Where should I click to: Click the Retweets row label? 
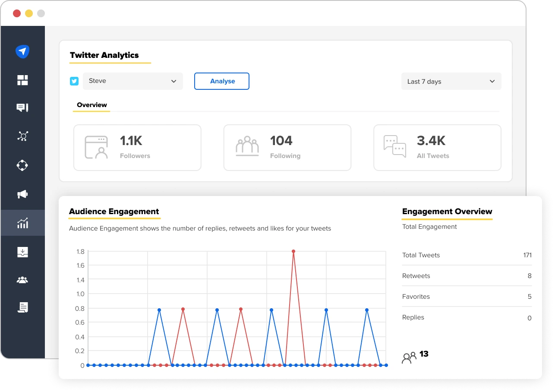point(416,276)
